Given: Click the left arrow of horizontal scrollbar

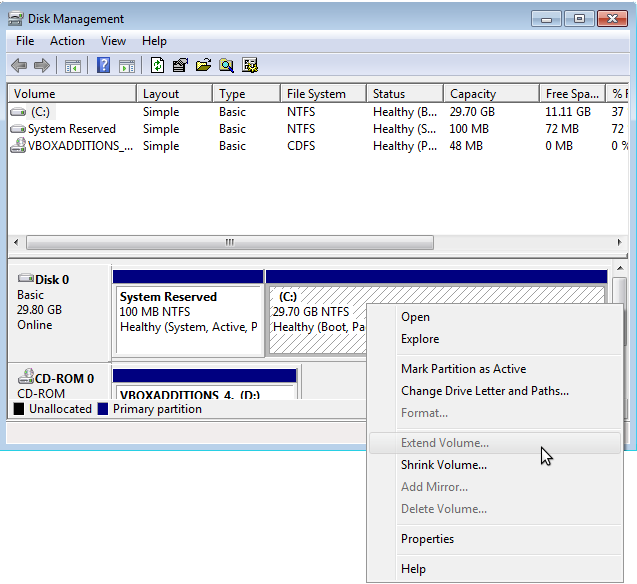Looking at the screenshot, I should (x=16, y=242).
